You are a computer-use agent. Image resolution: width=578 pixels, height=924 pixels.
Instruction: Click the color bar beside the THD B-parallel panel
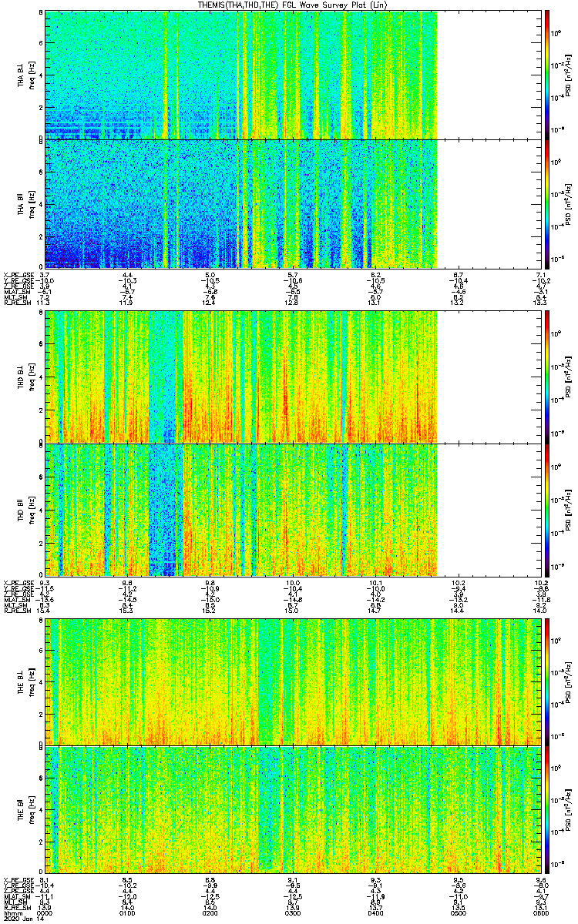click(546, 509)
